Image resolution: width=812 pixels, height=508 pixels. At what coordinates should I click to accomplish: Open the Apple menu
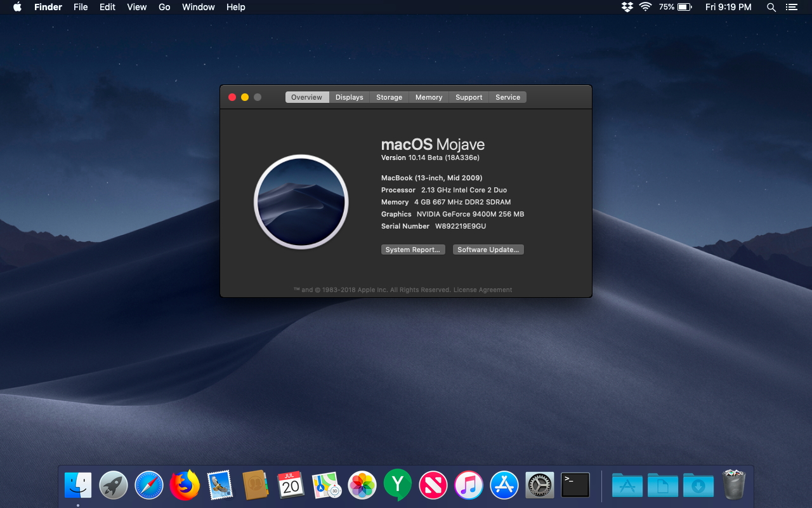click(x=17, y=7)
